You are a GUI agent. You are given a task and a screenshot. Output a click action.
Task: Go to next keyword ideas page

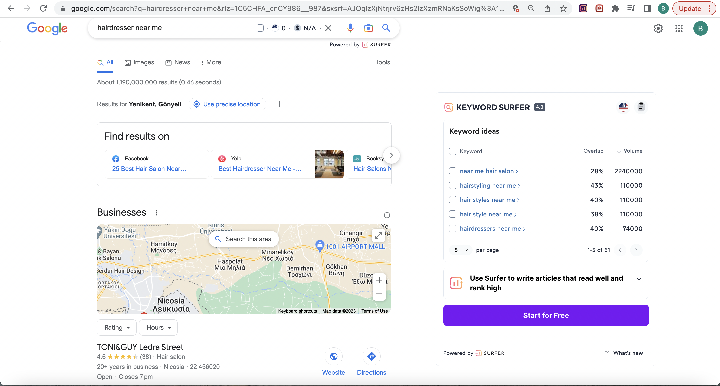(636, 250)
